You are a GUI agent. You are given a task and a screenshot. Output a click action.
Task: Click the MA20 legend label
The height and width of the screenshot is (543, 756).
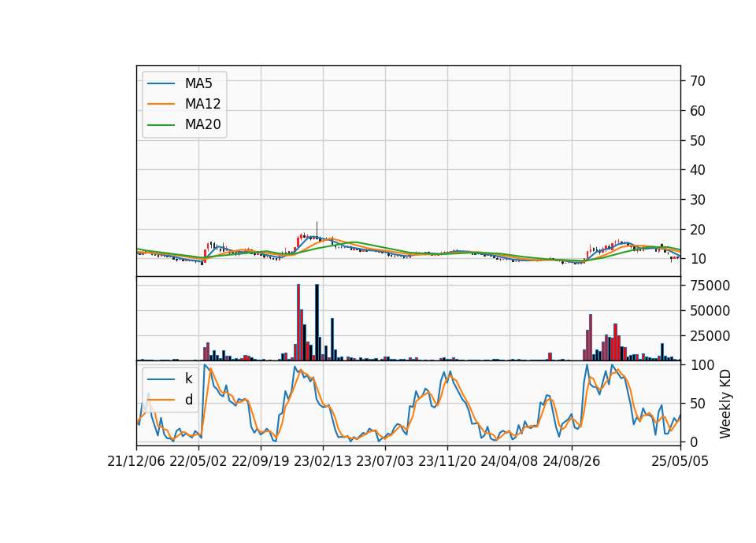(203, 124)
